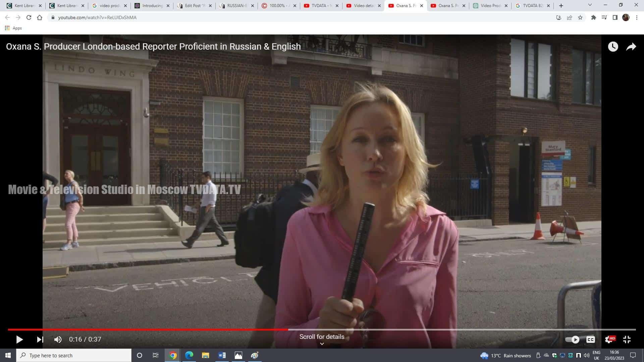Viewport: 644px width, 362px height.
Task: Switch to the 100.00% tab
Action: (x=279, y=6)
